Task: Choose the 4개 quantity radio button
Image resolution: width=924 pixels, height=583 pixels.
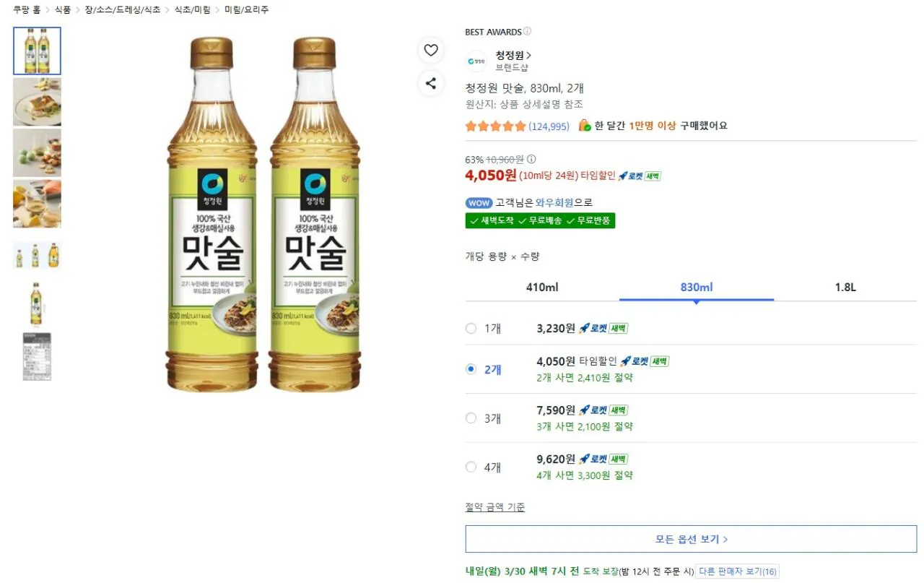Action: pos(471,467)
